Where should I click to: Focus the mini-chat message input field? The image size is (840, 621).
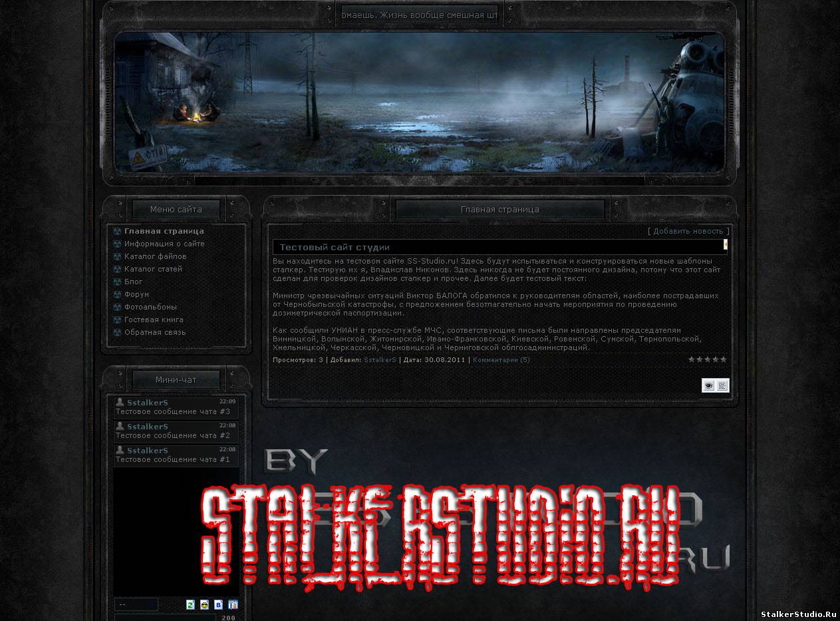point(165,618)
